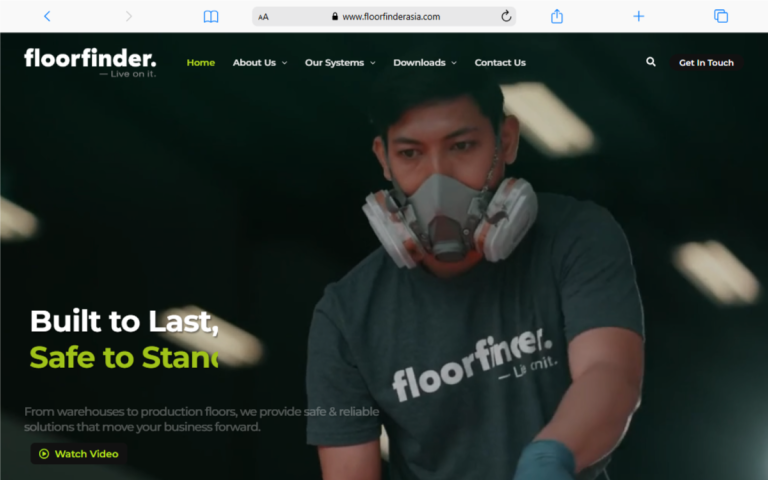
Task: Select the Home navigation item
Action: point(200,62)
